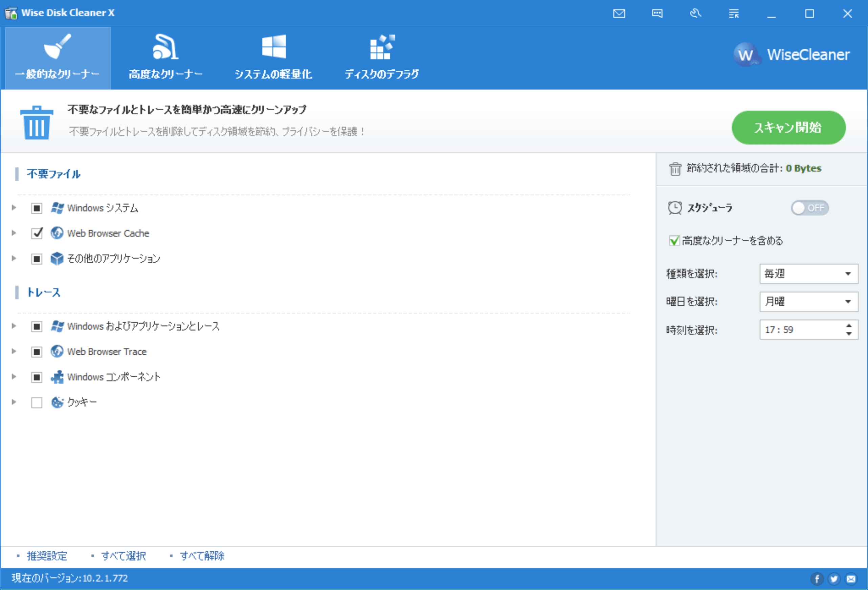The image size is (868, 590).
Task: Turn on the スケジューラ OFF switch
Action: point(809,208)
